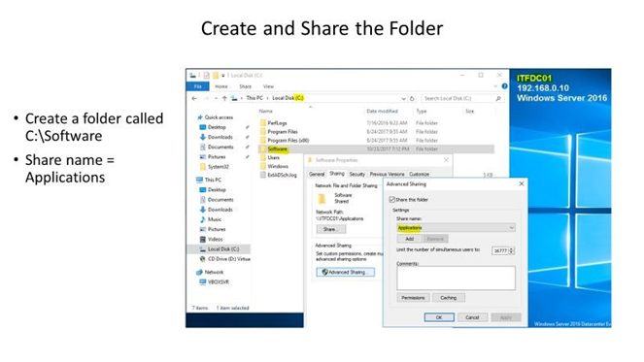Select Documents under This PC
This screenshot has height=362, width=644.
pyautogui.click(x=220, y=200)
